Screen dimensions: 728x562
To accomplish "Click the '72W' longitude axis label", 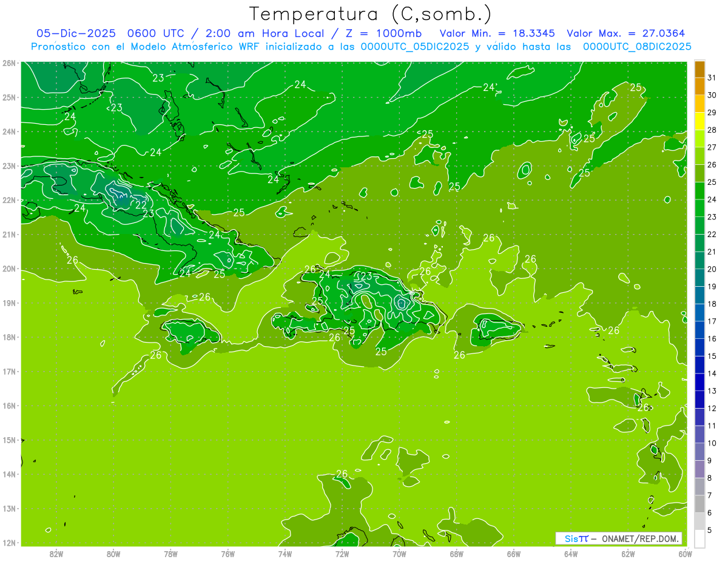I will click(342, 553).
